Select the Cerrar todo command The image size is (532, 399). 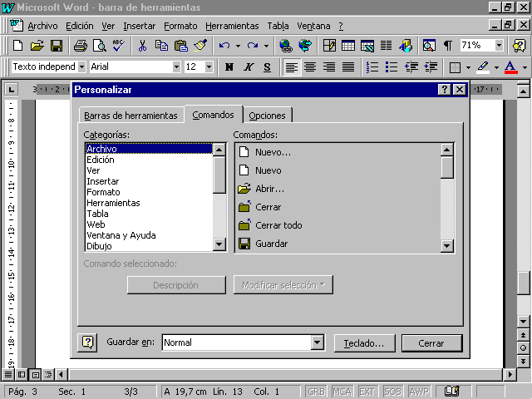pyautogui.click(x=338, y=225)
